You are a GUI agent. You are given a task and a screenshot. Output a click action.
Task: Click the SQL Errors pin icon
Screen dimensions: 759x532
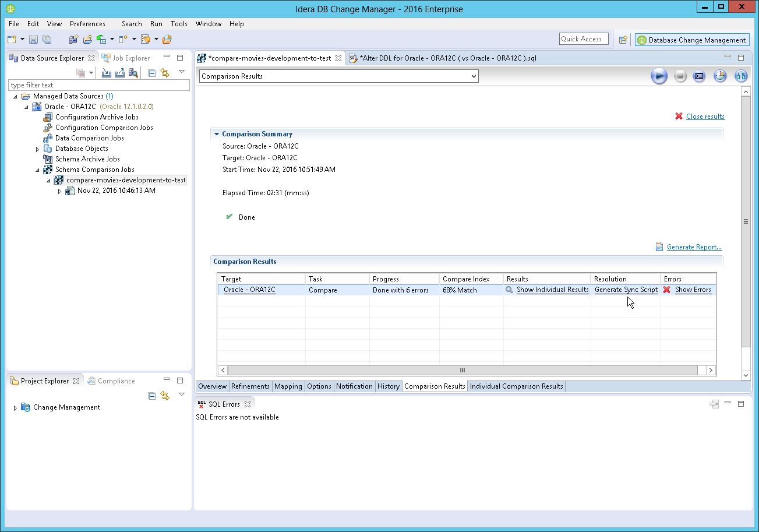point(714,404)
